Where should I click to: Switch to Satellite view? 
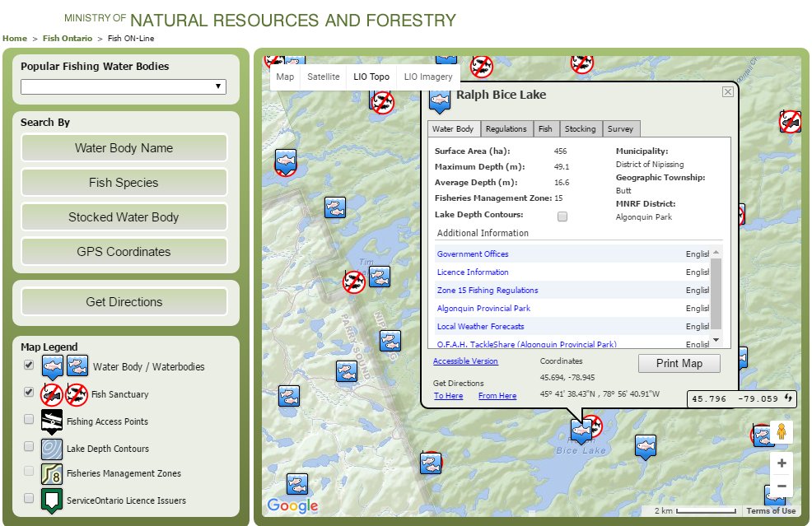(323, 77)
